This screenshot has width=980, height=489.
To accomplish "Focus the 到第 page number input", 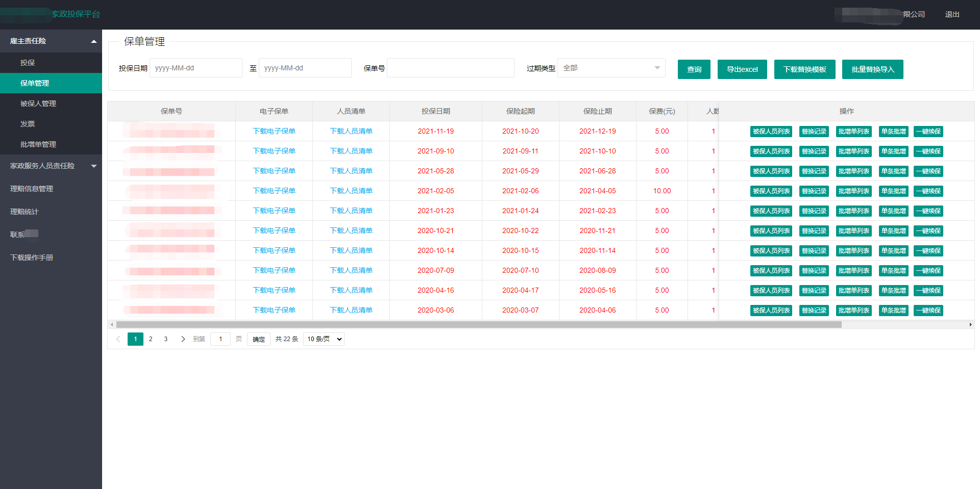I will pyautogui.click(x=220, y=339).
